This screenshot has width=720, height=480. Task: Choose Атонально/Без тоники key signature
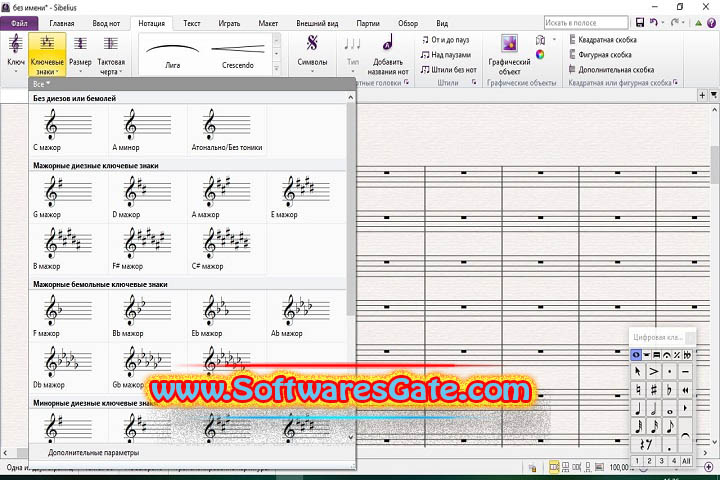tap(227, 130)
